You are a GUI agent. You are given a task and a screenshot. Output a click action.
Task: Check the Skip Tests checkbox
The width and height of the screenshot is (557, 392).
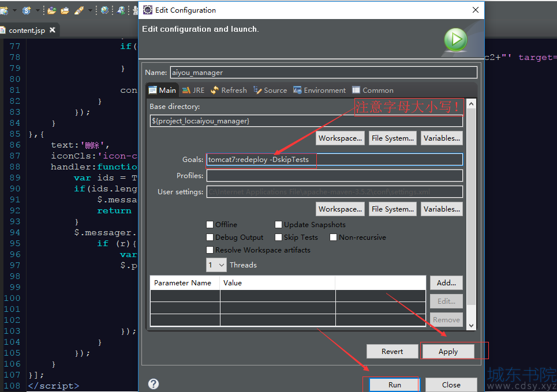278,238
